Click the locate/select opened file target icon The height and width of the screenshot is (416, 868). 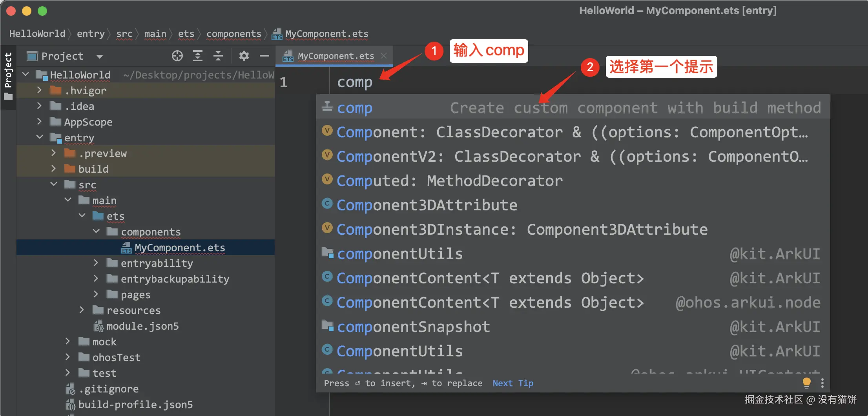[177, 56]
